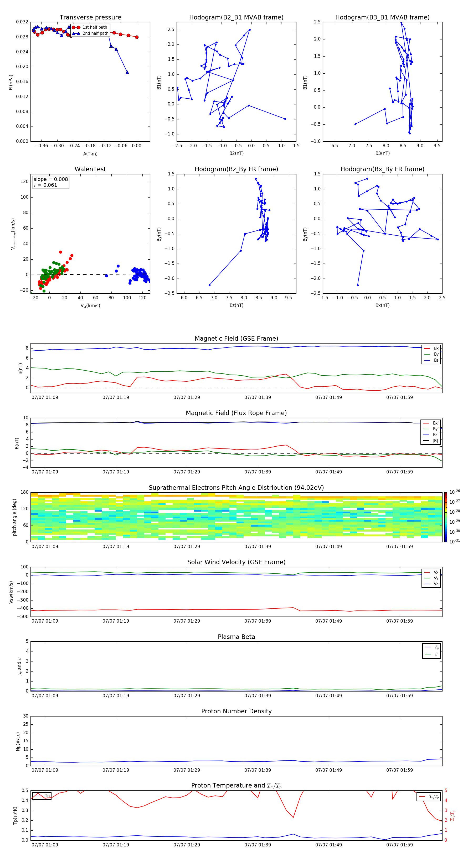Click the 'Transverse pressure' plot title

click(x=90, y=18)
